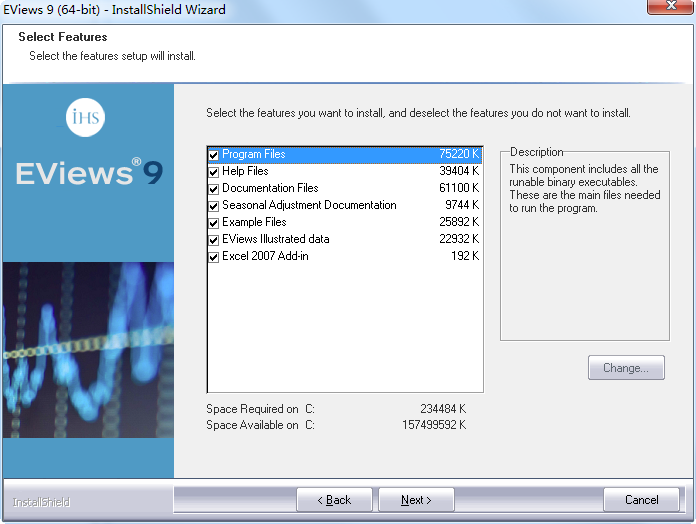Screen dimensions: 696x524
Task: Highlight the Documentation Files entry
Action: [270, 189]
